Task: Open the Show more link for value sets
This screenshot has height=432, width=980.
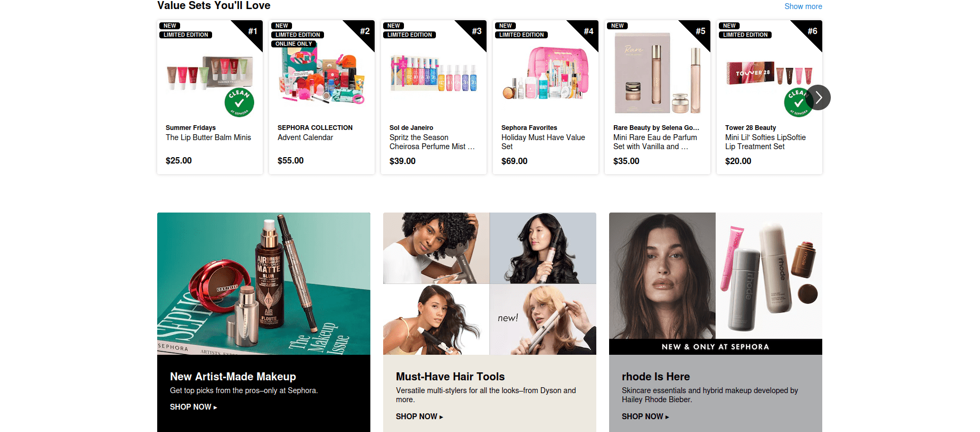Action: (x=803, y=6)
